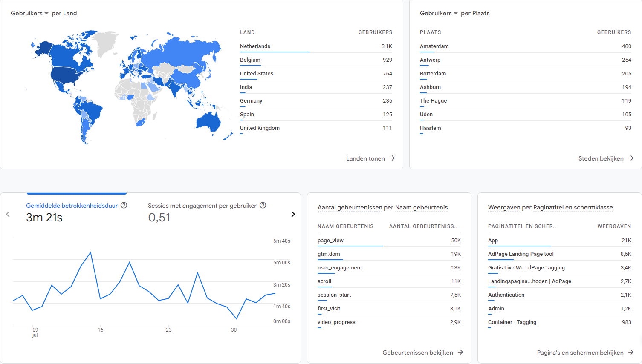Open Gebruikers dropdown in per Land card
The height and width of the screenshot is (364, 642).
tap(29, 13)
